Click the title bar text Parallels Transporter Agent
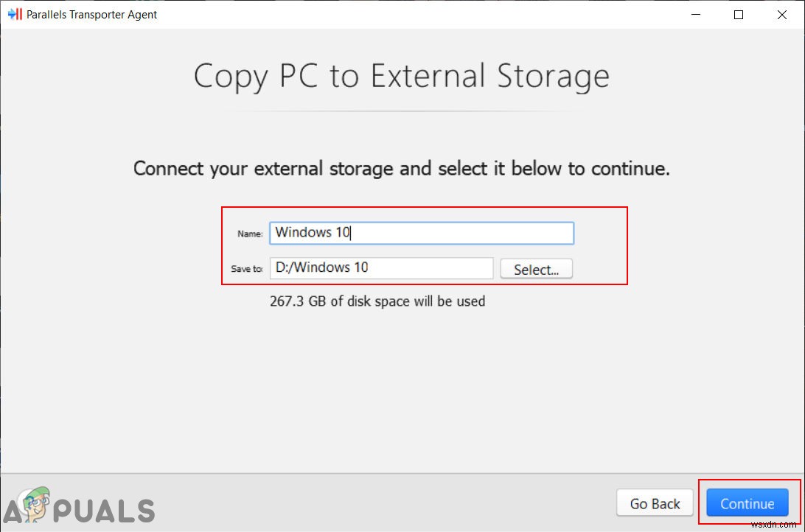 [90, 14]
